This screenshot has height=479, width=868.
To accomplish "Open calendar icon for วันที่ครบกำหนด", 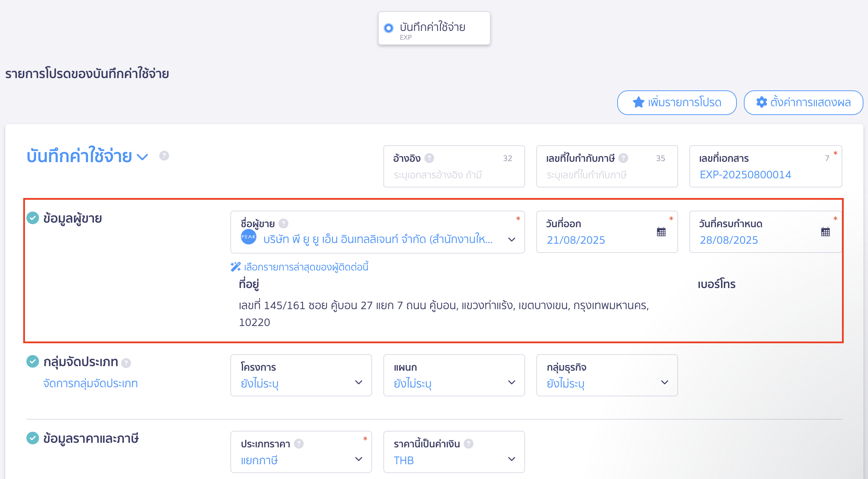I will coord(825,232).
